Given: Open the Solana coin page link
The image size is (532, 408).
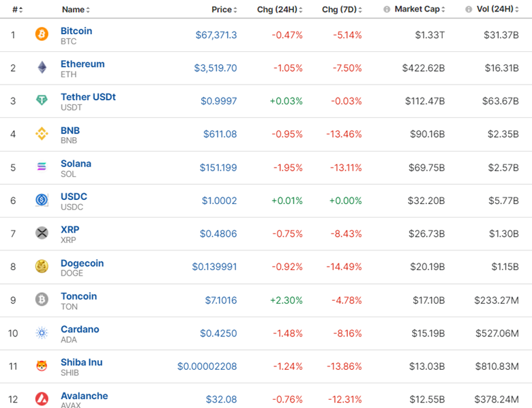Looking at the screenshot, I should point(76,164).
